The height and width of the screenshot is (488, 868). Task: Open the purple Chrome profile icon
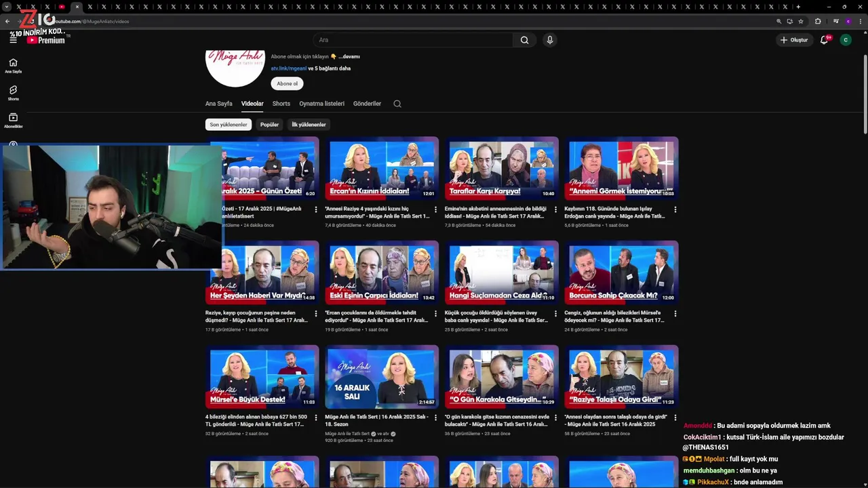click(848, 21)
